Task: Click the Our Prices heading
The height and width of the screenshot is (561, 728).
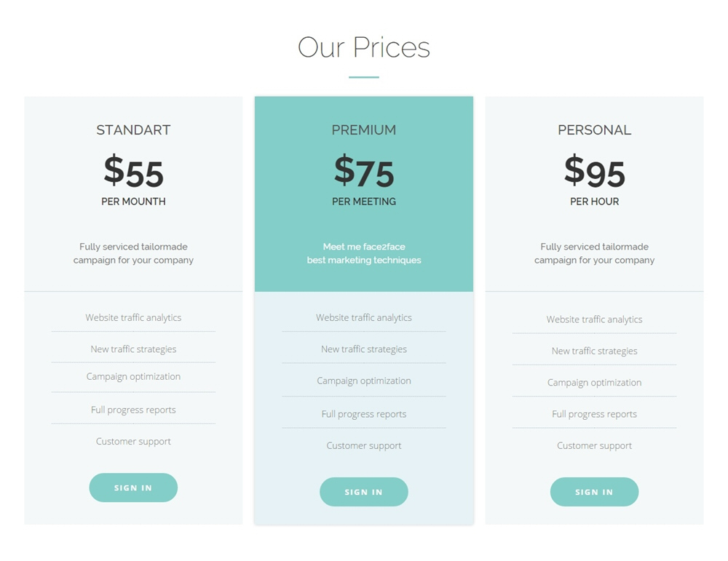Action: point(364,47)
